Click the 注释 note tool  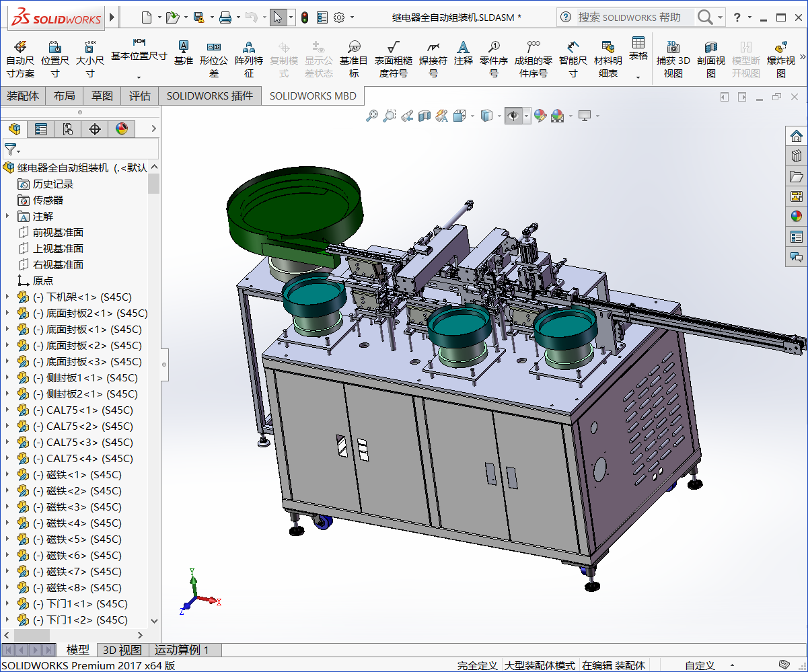coord(463,52)
